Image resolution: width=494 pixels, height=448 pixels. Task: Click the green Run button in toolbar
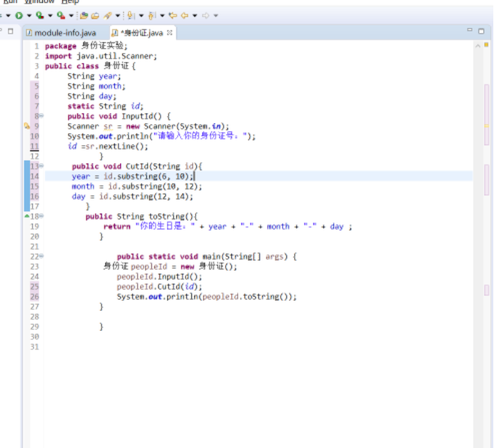(19, 15)
